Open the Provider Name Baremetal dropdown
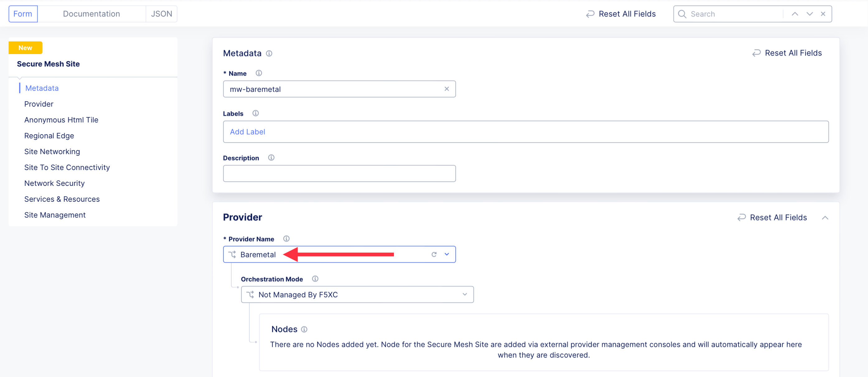 [x=447, y=255]
